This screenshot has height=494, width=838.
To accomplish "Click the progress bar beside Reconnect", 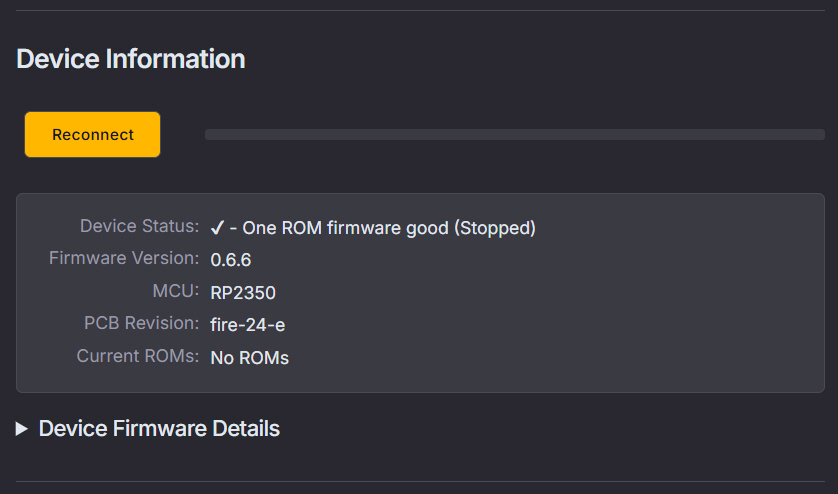I will point(514,134).
